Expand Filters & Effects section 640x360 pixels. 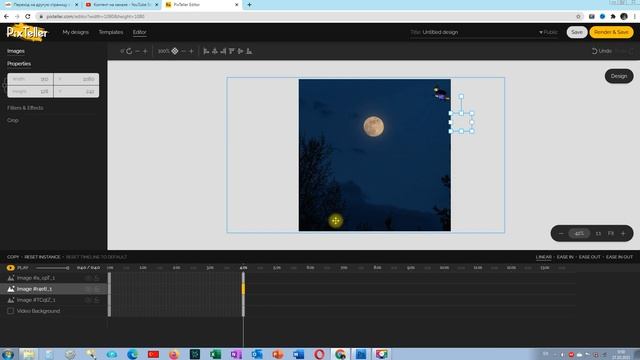click(x=25, y=108)
